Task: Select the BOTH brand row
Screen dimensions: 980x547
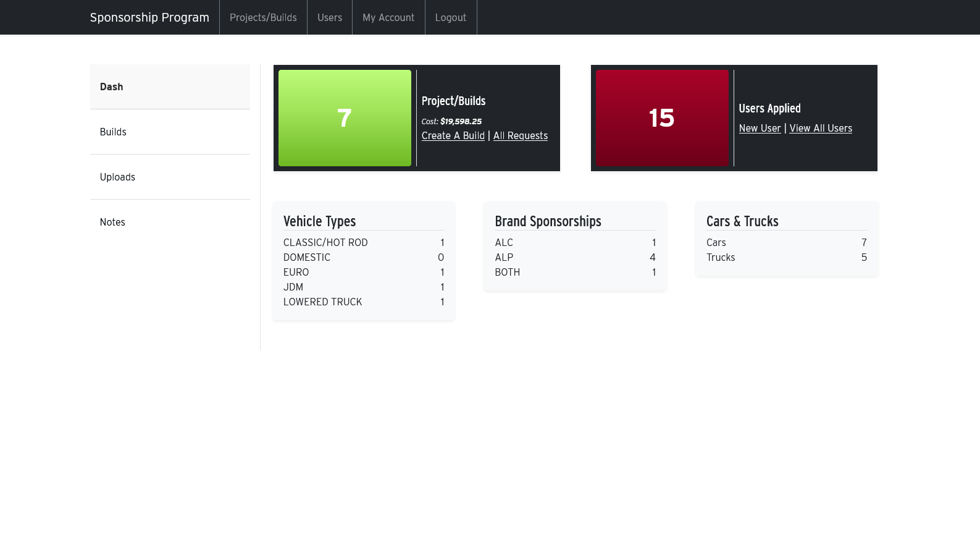Action: [x=576, y=272]
